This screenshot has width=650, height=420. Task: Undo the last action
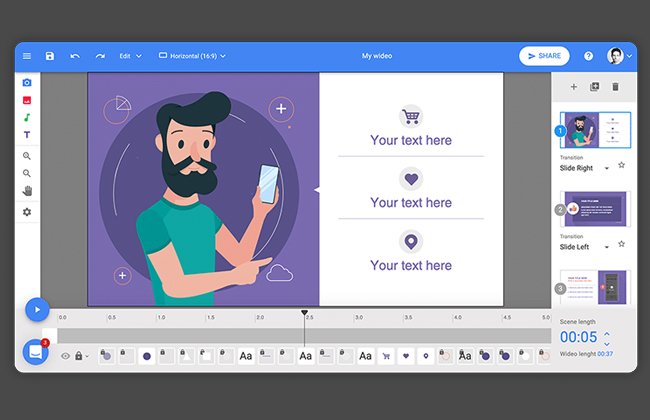(x=75, y=56)
